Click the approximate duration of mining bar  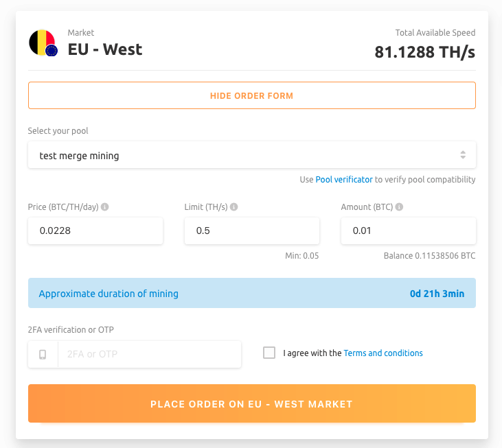251,293
